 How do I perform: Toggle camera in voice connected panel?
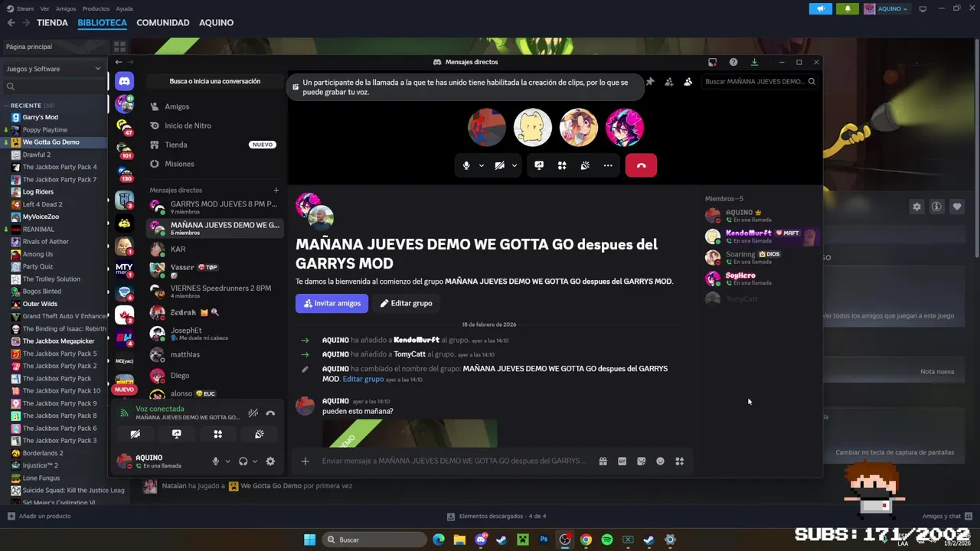coord(135,434)
